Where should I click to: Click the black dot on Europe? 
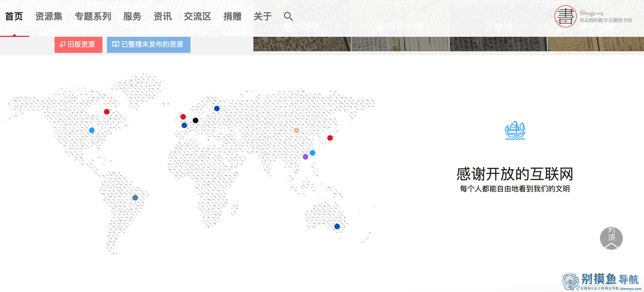tap(196, 120)
